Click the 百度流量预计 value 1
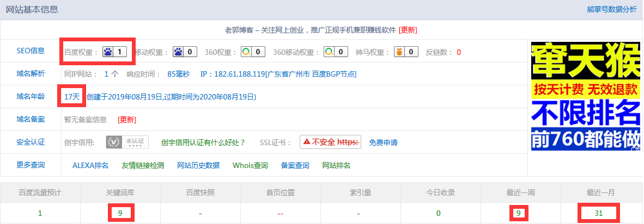The image size is (644, 224). (40, 213)
